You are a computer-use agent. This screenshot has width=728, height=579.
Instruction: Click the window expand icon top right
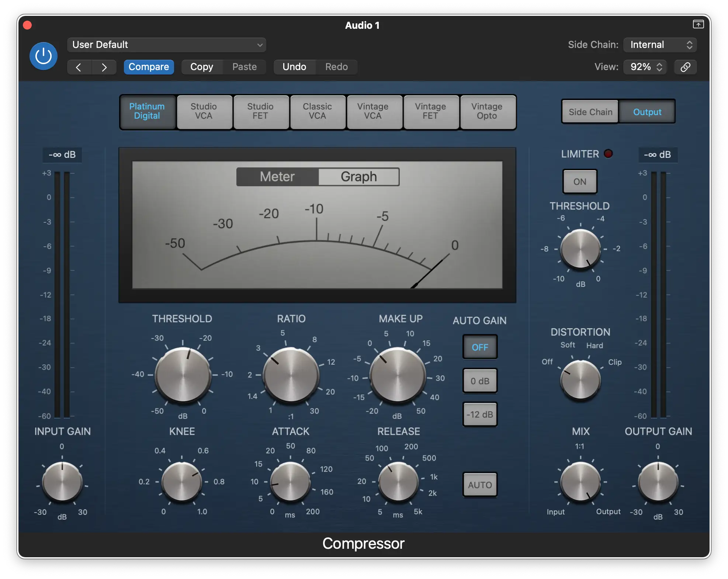[x=698, y=24]
